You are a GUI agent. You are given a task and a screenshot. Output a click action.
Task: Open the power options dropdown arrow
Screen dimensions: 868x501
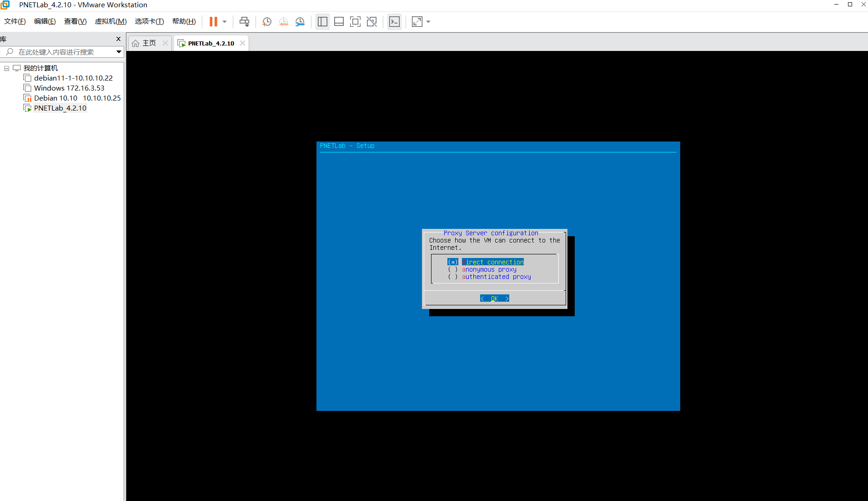click(x=225, y=21)
